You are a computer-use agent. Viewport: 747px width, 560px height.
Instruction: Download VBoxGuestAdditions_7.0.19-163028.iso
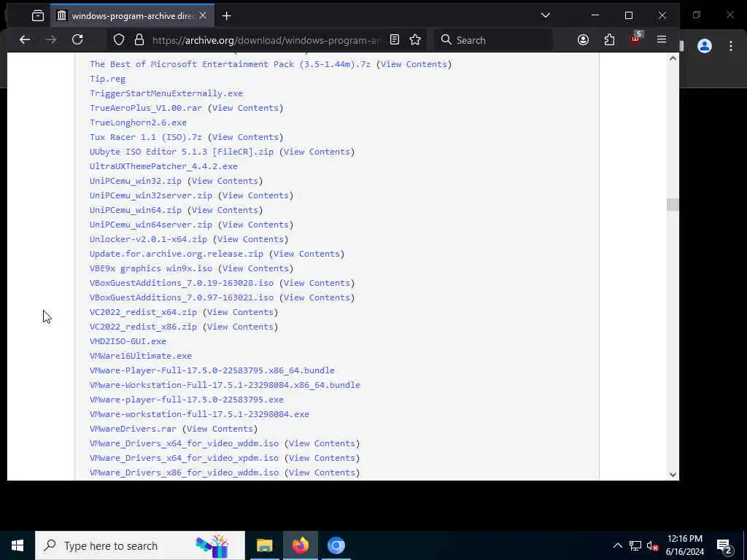pos(182,283)
